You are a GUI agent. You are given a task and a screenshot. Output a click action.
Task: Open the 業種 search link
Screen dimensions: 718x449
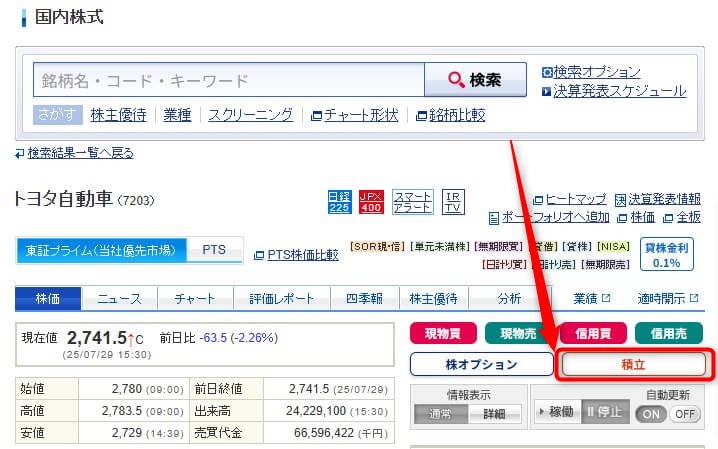coord(177,115)
